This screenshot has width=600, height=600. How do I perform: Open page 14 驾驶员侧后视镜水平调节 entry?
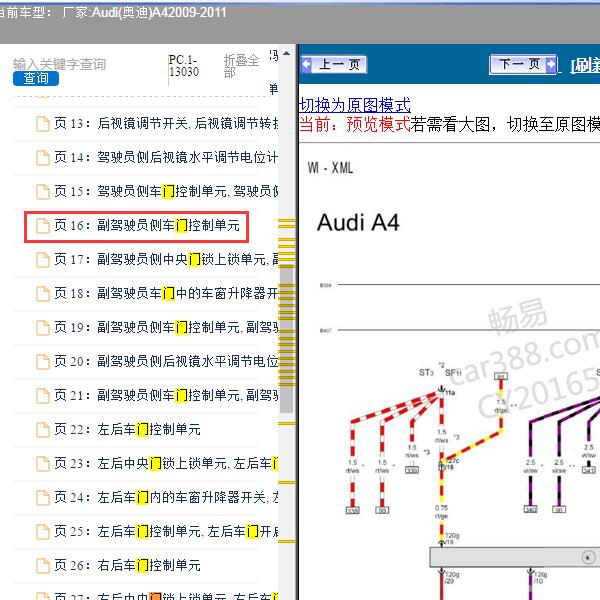(x=166, y=157)
